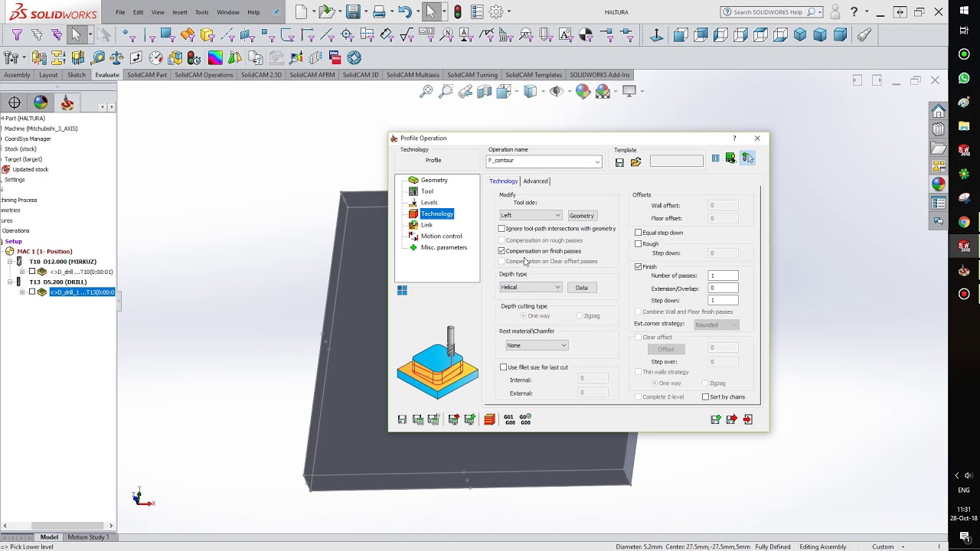980x551 pixels.
Task: Click the Normal To view arrow icon
Action: (x=657, y=34)
